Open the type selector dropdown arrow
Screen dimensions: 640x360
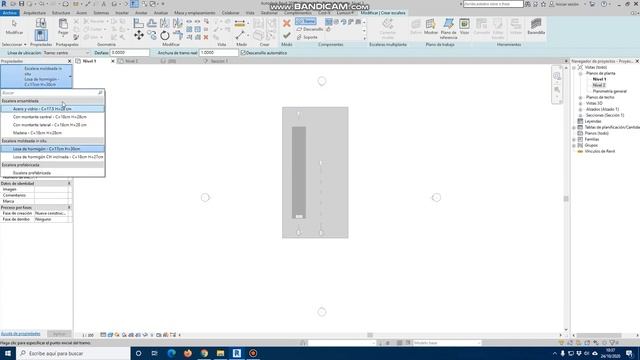[x=70, y=76]
